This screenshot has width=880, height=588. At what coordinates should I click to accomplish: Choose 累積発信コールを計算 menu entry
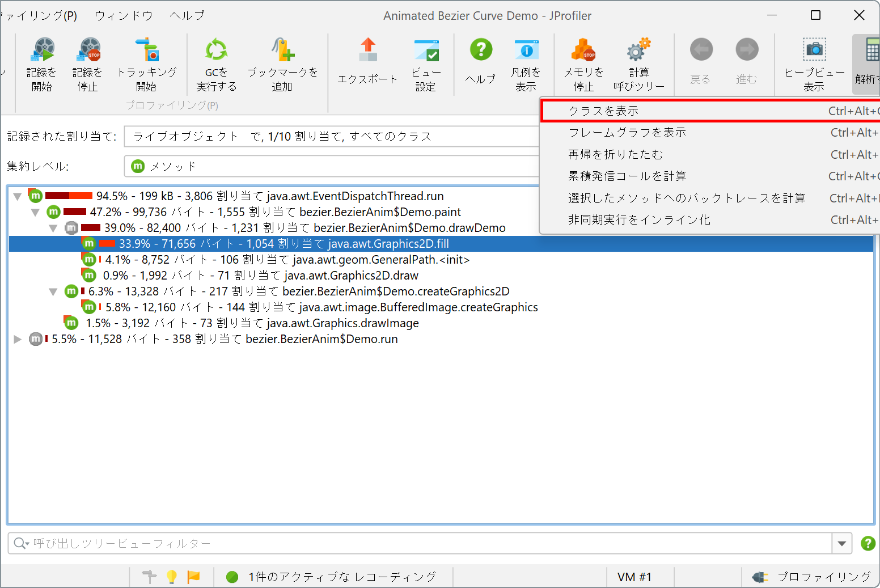711,176
